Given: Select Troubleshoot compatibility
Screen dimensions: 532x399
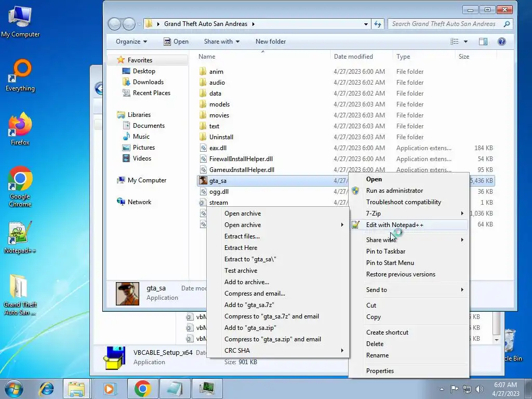Looking at the screenshot, I should pyautogui.click(x=409, y=202).
